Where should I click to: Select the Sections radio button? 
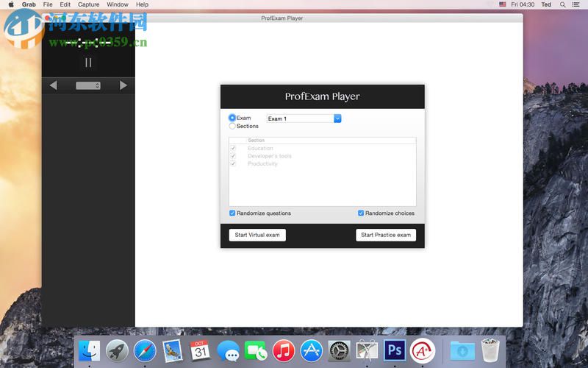[232, 126]
